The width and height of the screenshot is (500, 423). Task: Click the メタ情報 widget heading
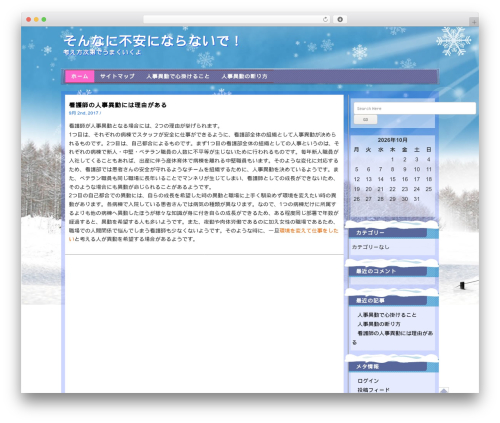pyautogui.click(x=367, y=367)
